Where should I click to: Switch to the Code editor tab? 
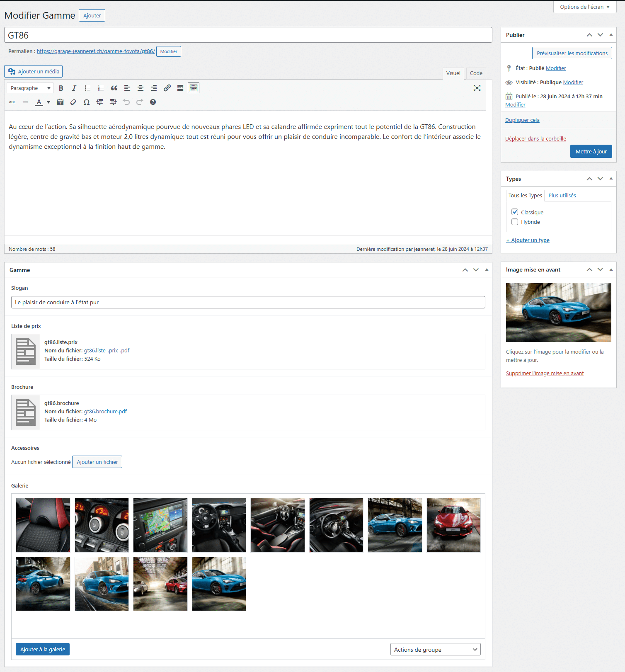coord(476,73)
